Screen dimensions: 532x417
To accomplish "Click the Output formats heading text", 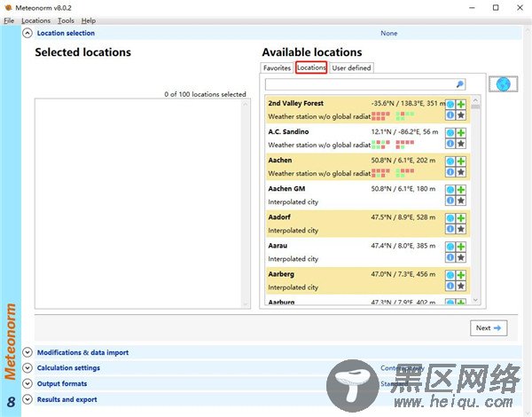I will [62, 383].
